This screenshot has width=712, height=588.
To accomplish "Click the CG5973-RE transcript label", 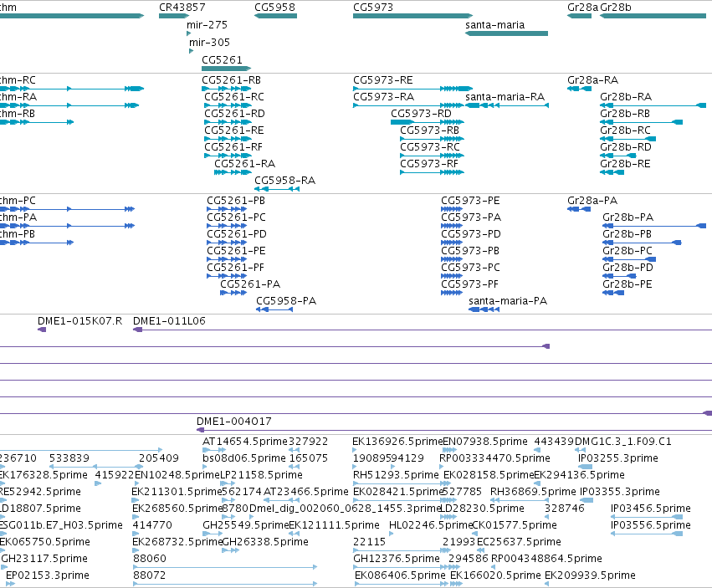I will 383,80.
